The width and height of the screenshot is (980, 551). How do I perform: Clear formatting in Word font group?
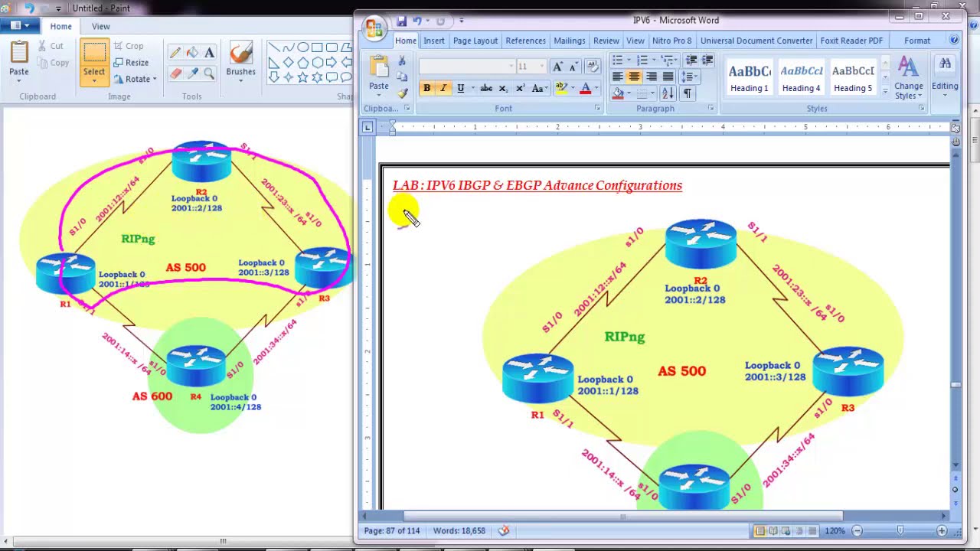[x=592, y=67]
